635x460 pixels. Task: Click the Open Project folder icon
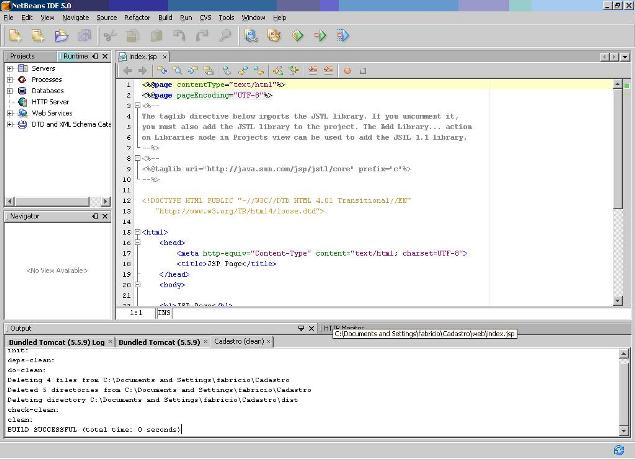point(60,36)
